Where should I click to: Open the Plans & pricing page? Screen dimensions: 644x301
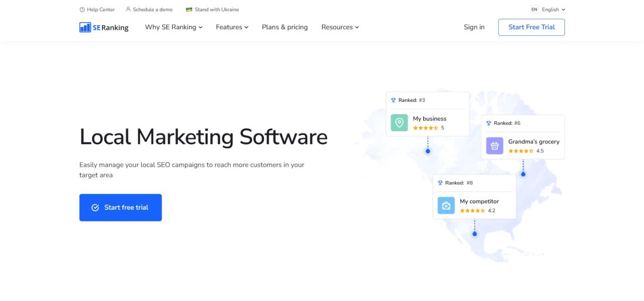(x=285, y=27)
